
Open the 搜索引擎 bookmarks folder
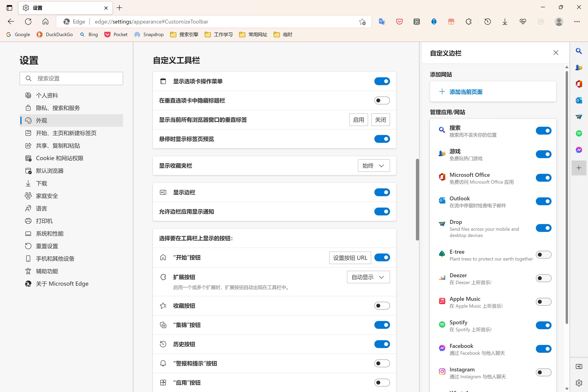click(x=184, y=35)
